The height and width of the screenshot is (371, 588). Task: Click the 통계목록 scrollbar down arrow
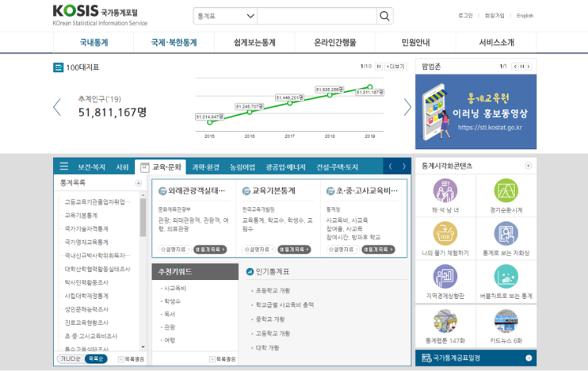[143, 347]
